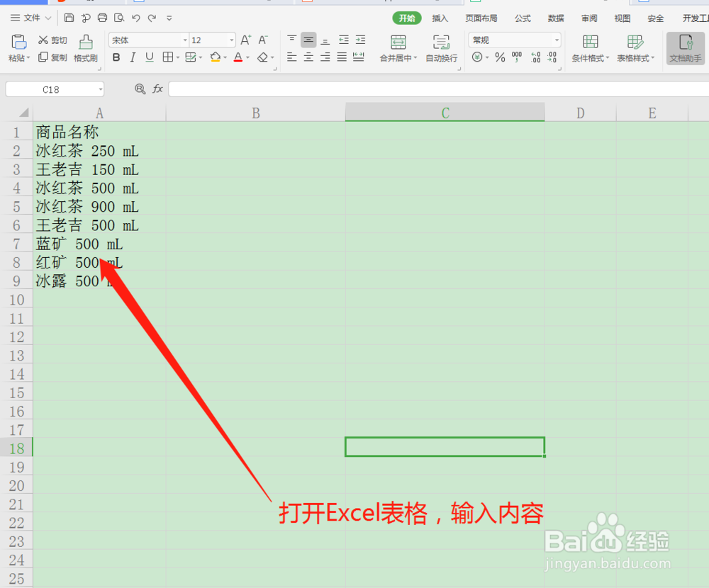709x588 pixels.
Task: Open the 文件 file menu
Action: click(x=30, y=18)
